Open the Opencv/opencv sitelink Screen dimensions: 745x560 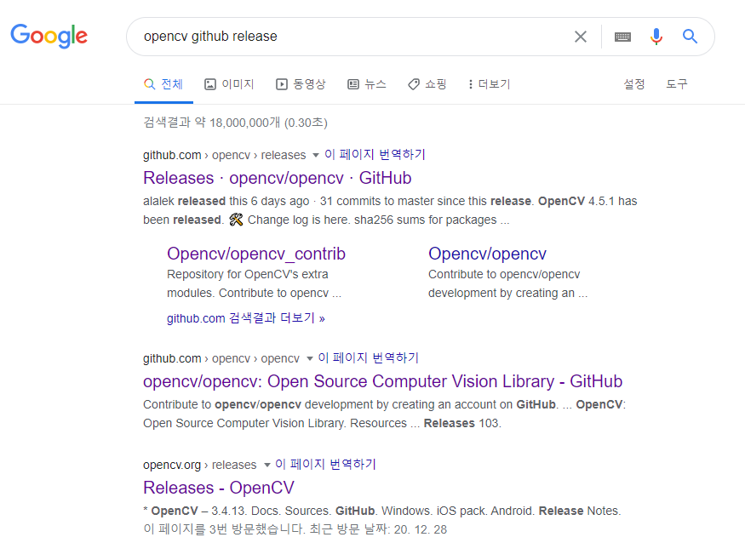pos(488,254)
